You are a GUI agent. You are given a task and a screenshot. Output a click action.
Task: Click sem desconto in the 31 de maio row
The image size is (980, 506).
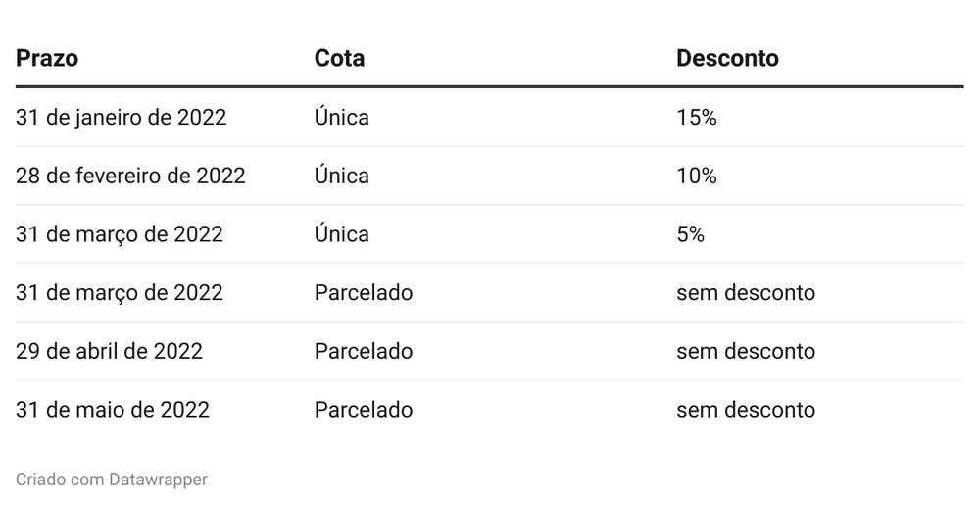pos(746,410)
